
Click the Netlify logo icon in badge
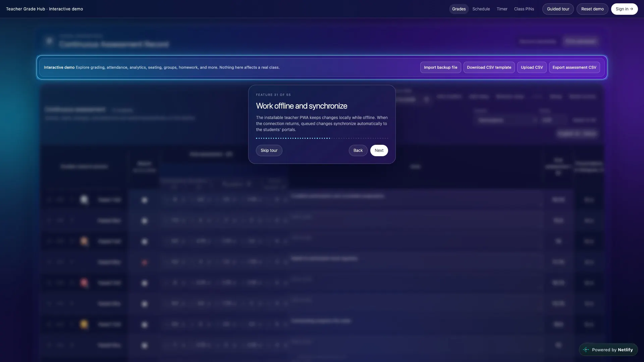(x=586, y=350)
